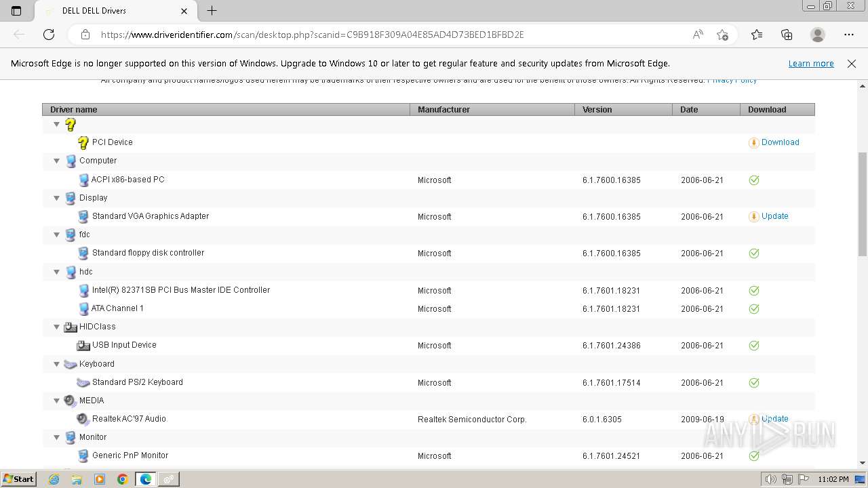
Task: Click the Download column header
Action: pos(777,110)
